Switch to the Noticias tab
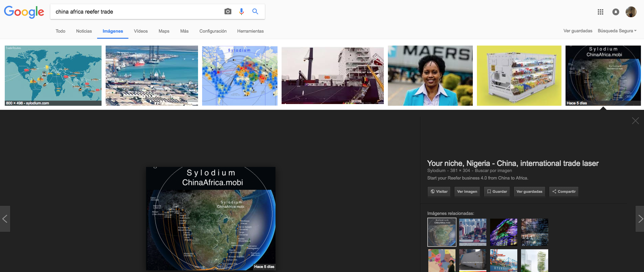This screenshot has height=272, width=644. (84, 31)
